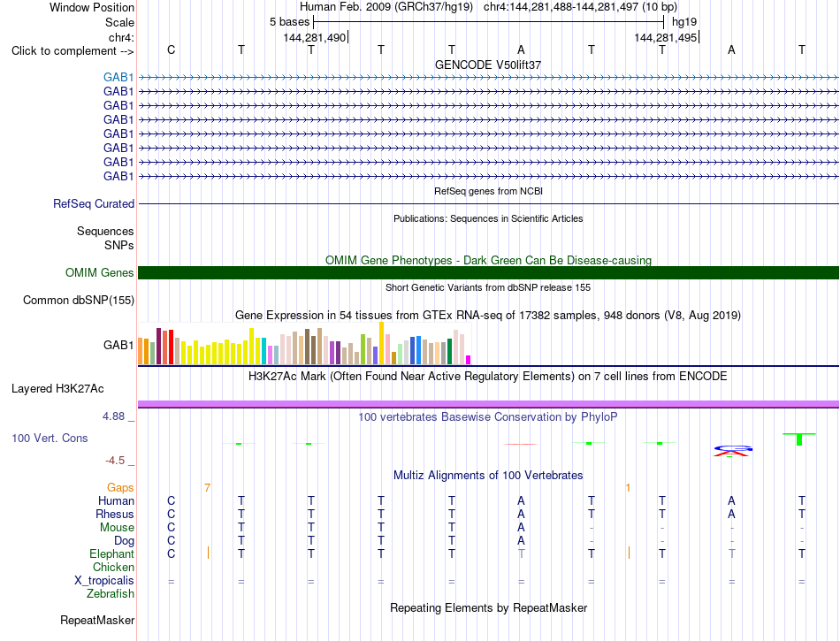Select the Zebrafish alignment row label

[111, 594]
